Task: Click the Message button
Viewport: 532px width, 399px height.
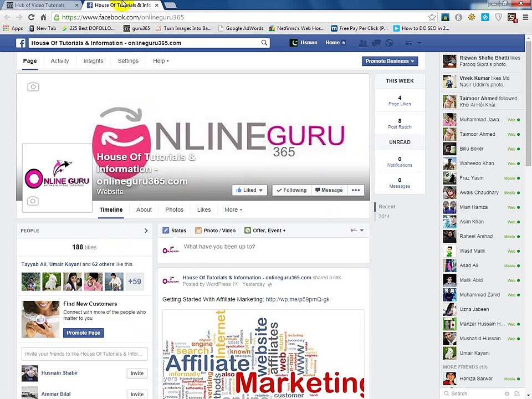Action: (329, 190)
